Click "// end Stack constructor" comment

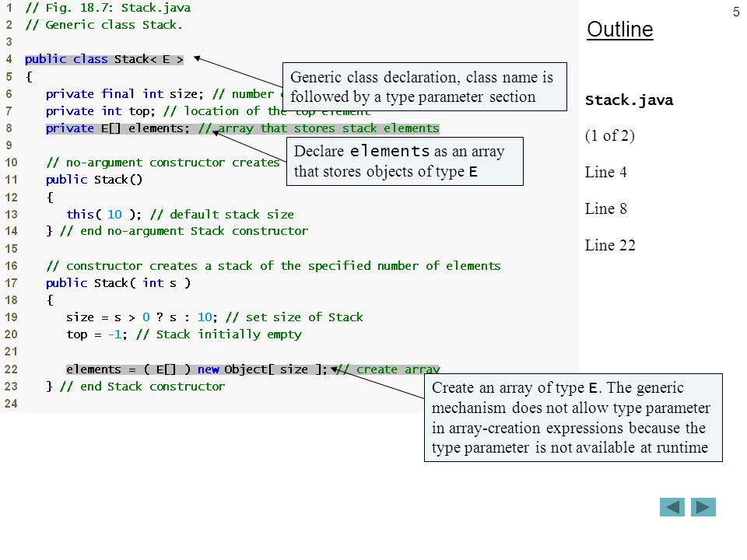pyautogui.click(x=142, y=387)
